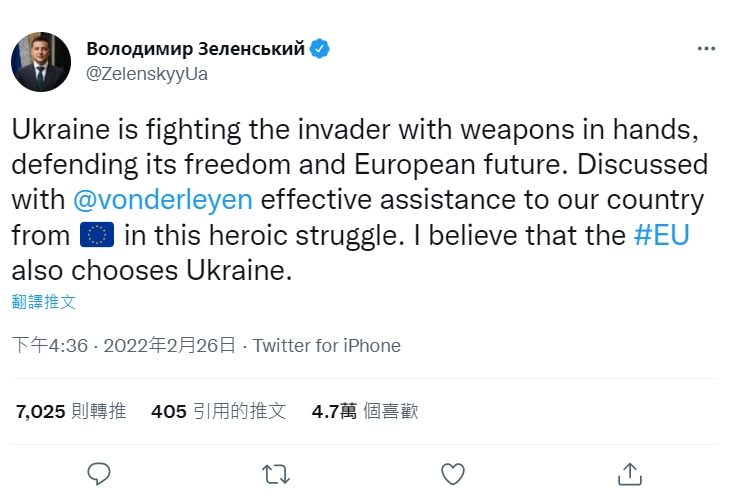
Task: Click the 下午4:36 time stamp
Action: tap(48, 346)
